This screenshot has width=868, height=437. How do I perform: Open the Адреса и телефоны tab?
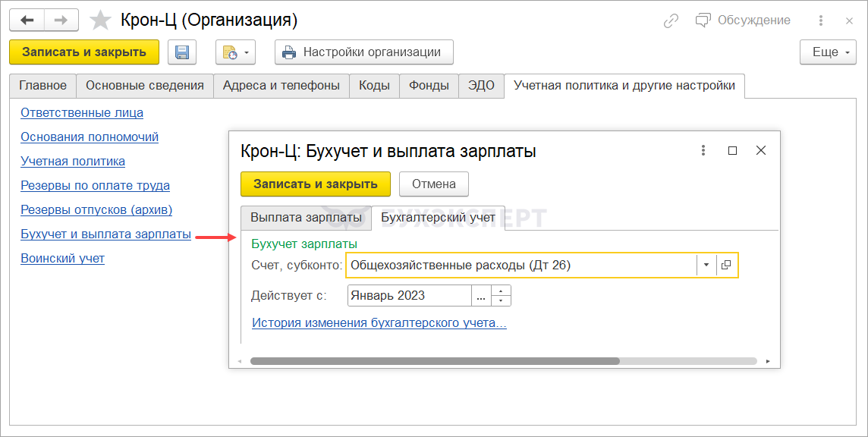click(281, 86)
